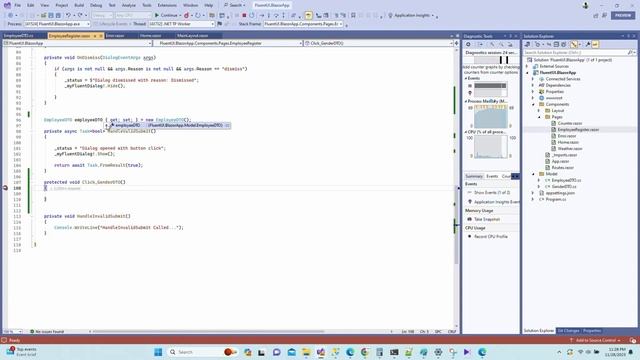The width and height of the screenshot is (640, 360).
Task: Click the Application Insights Events link
Action: point(497,202)
